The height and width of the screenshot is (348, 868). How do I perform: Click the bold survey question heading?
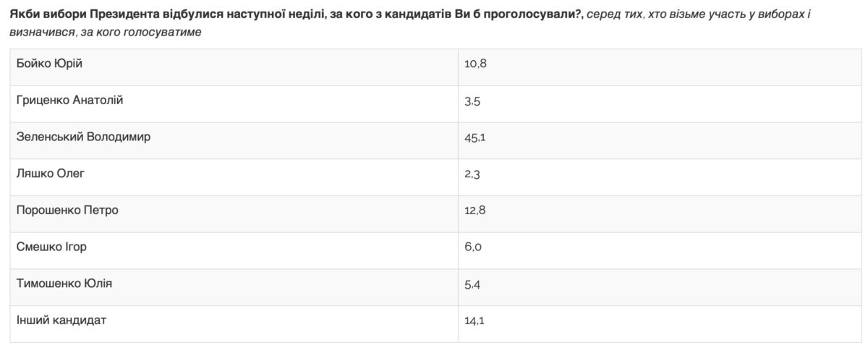(297, 14)
